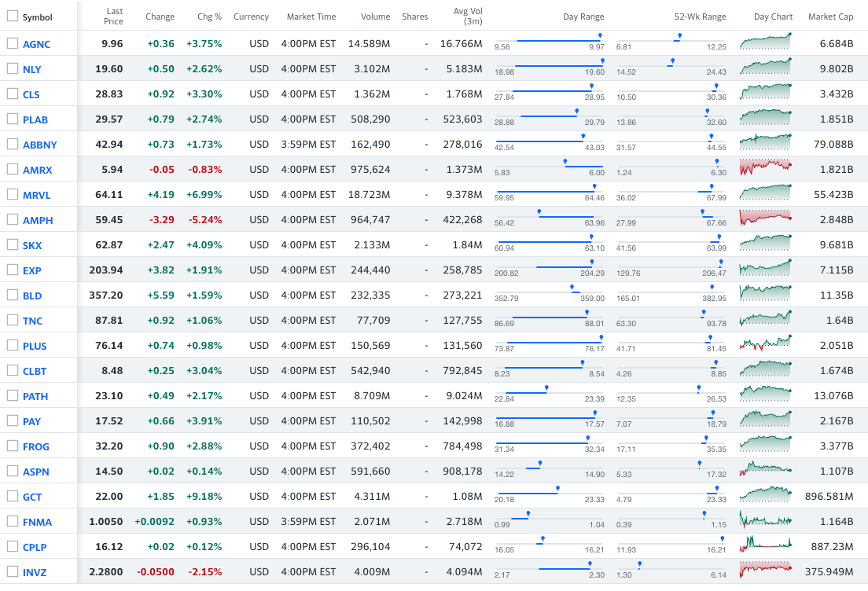Select the NLY day range bar
The height and width of the screenshot is (591, 868).
549,66
